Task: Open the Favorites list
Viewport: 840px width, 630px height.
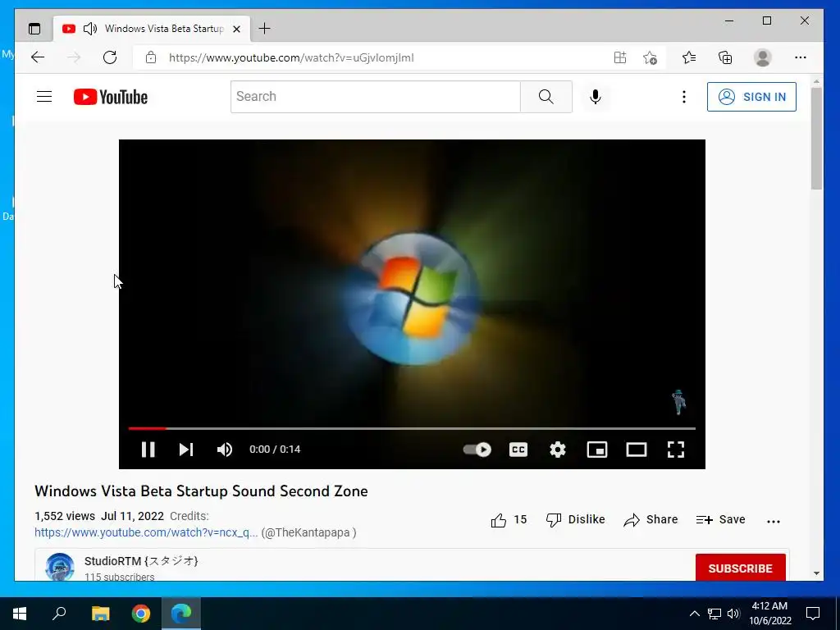Action: point(689,57)
